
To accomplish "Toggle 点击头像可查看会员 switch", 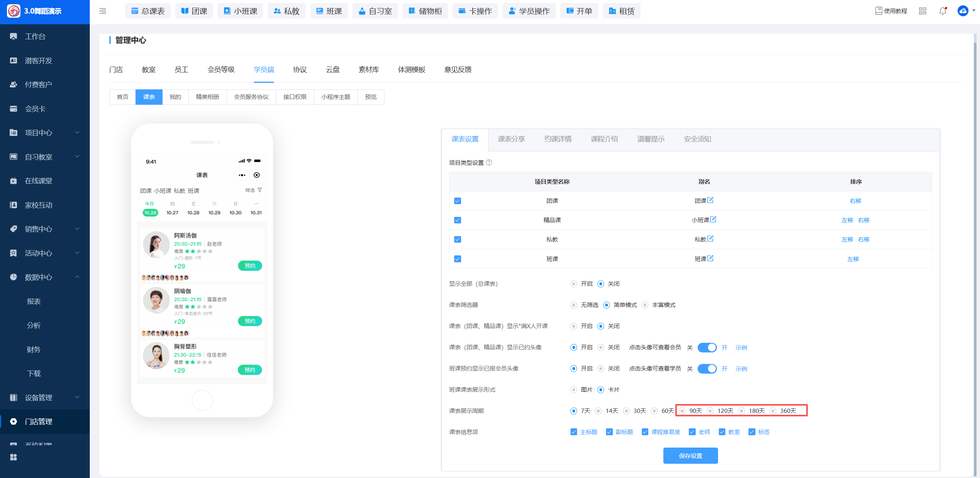I will pos(707,347).
